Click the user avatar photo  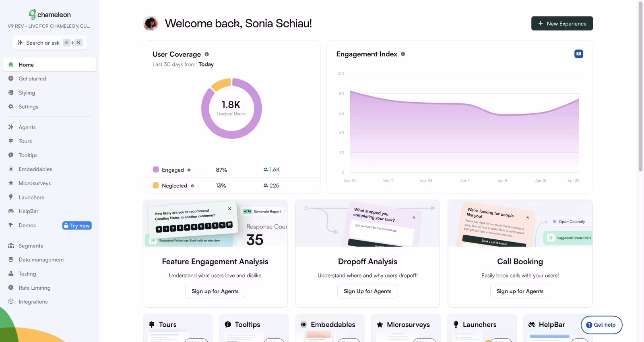[151, 23]
